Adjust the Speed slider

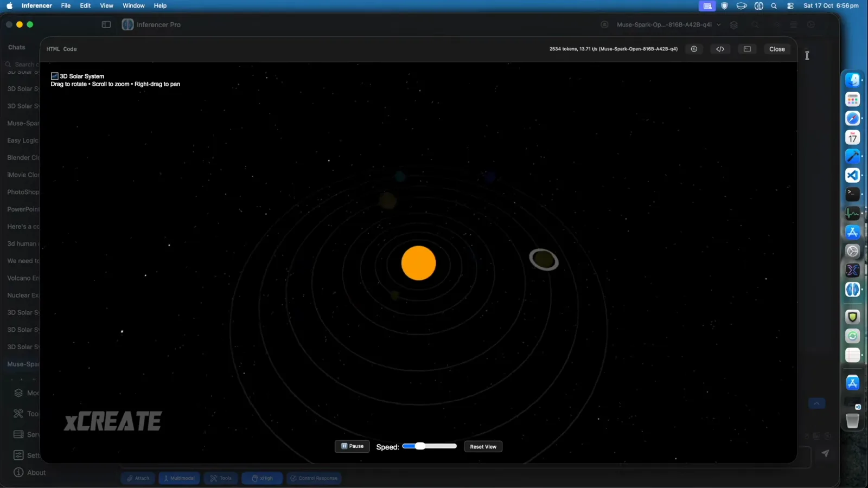coord(429,446)
